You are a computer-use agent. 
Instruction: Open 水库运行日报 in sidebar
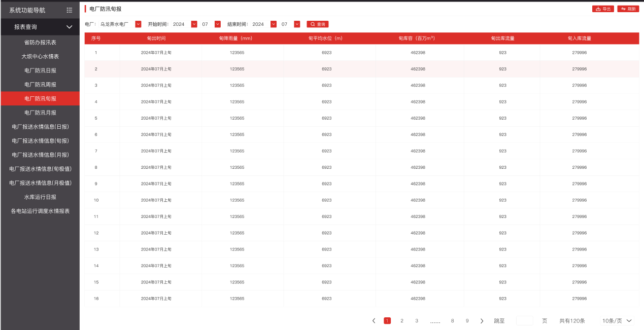[40, 197]
